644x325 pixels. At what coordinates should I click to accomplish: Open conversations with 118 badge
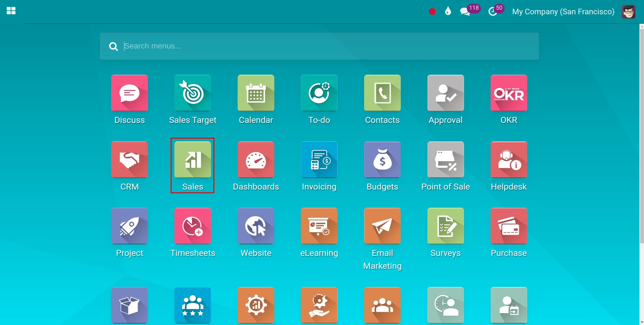pyautogui.click(x=470, y=10)
